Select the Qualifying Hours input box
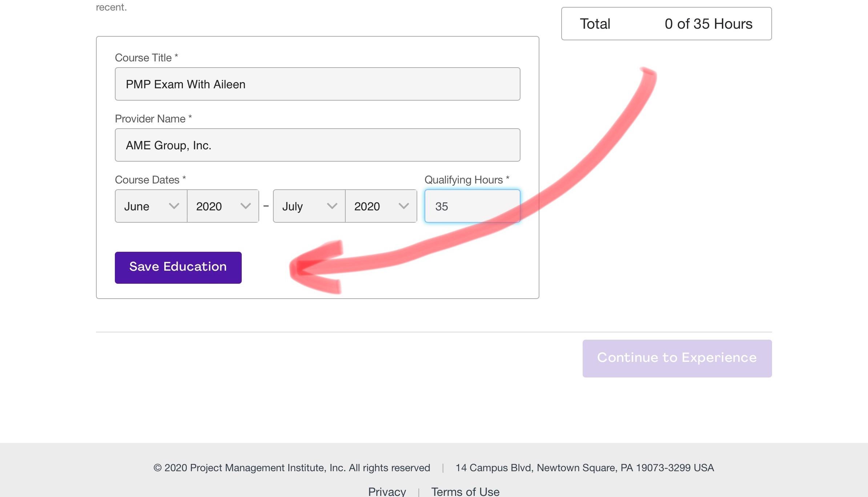This screenshot has height=497, width=868. click(472, 206)
